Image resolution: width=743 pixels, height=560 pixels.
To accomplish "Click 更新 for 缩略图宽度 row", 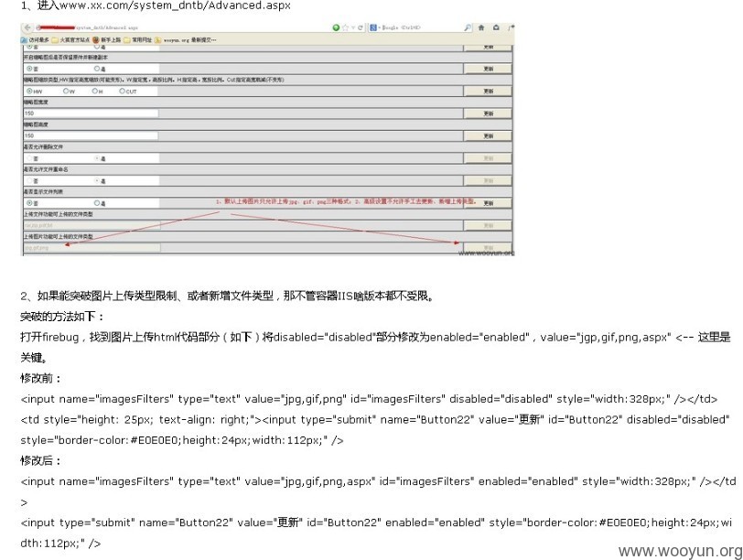I will [x=488, y=113].
